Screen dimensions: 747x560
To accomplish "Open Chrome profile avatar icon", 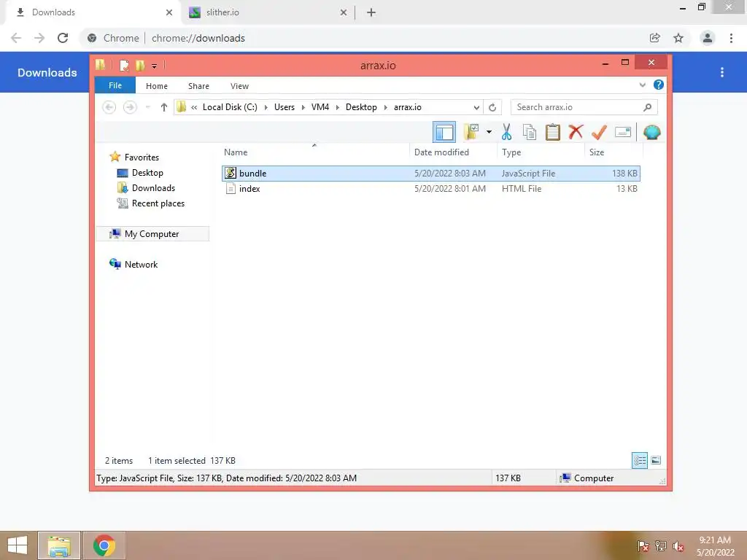I will coord(708,38).
